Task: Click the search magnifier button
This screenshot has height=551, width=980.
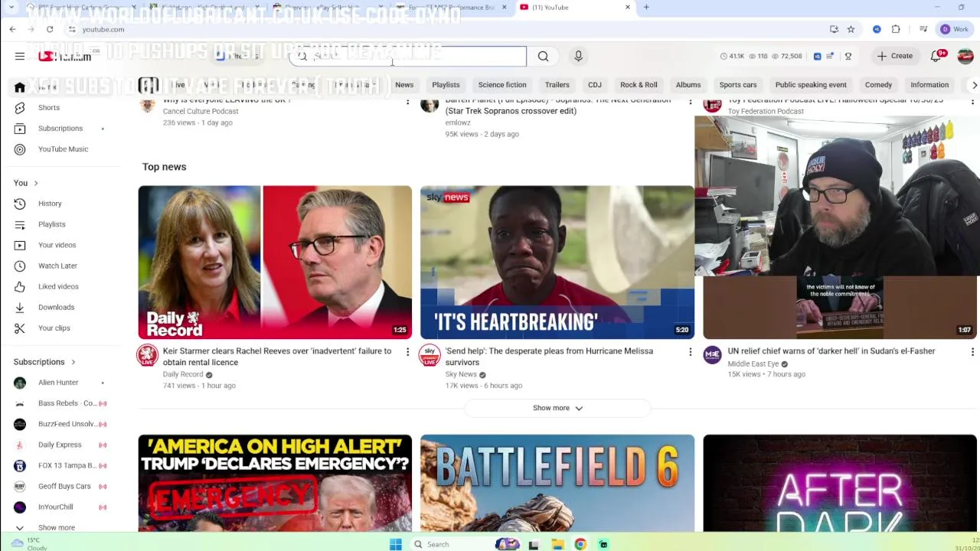Action: click(x=543, y=56)
